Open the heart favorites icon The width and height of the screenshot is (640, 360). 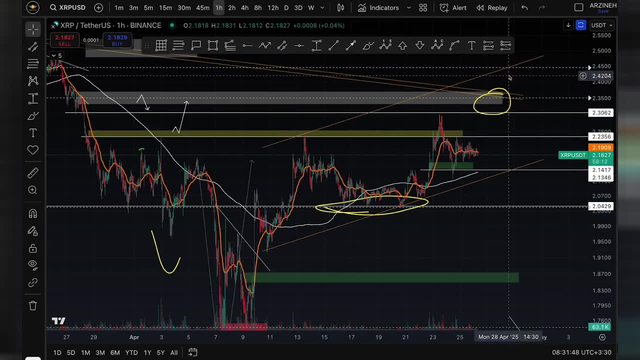[x=33, y=150]
